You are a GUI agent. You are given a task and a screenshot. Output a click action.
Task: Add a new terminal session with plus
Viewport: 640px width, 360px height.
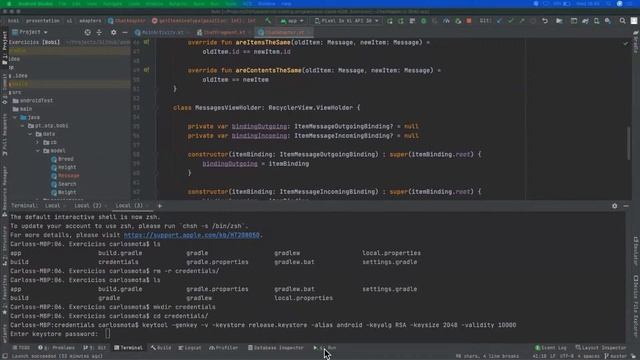point(160,206)
